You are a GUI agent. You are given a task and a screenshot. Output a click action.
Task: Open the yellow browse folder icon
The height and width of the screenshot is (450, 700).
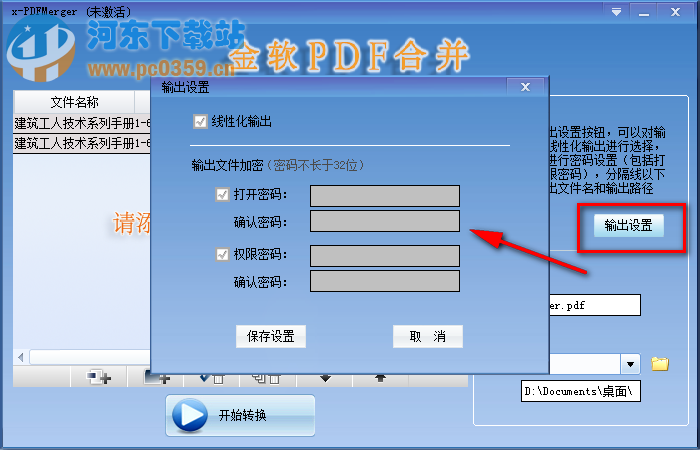[x=660, y=364]
